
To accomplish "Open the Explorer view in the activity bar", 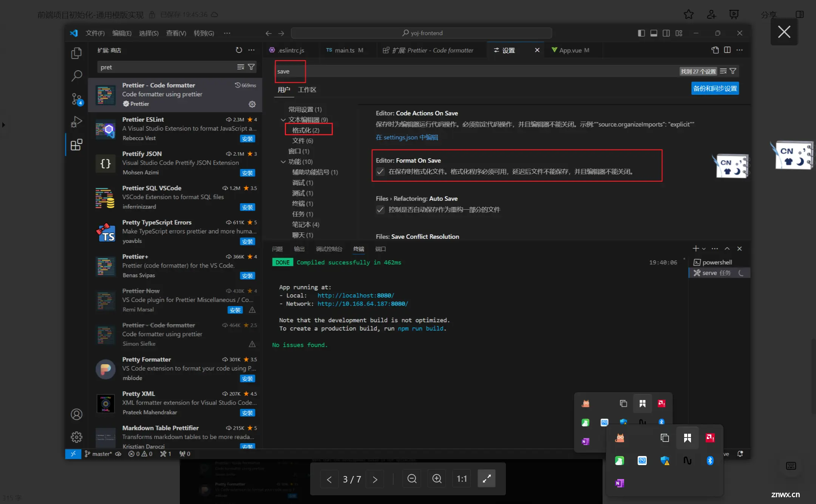I will [76, 53].
